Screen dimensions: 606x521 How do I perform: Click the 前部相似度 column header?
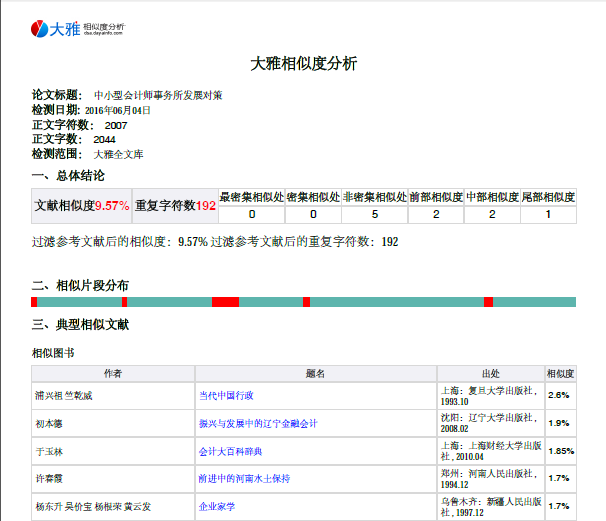(x=436, y=197)
